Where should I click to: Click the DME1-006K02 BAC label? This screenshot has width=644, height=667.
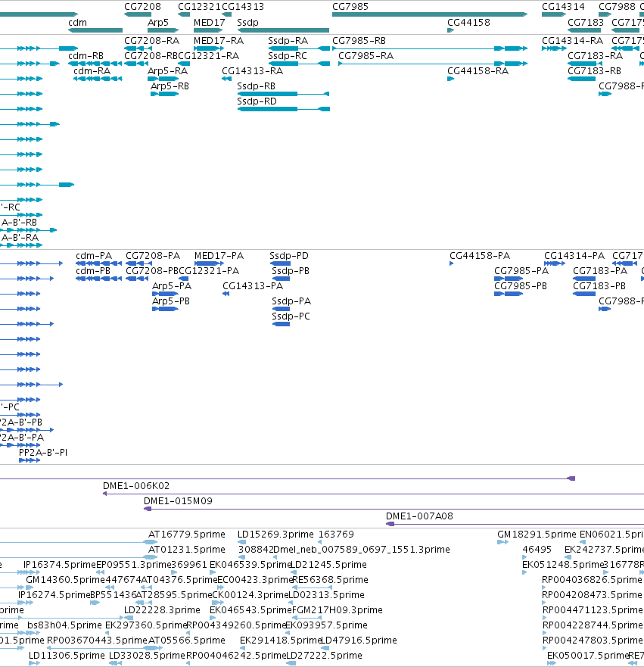coord(136,486)
